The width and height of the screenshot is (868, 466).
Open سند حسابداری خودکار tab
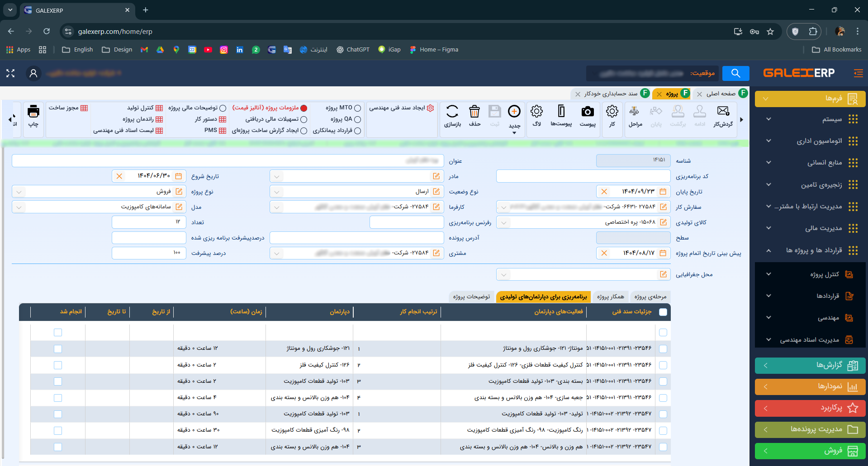(611, 94)
